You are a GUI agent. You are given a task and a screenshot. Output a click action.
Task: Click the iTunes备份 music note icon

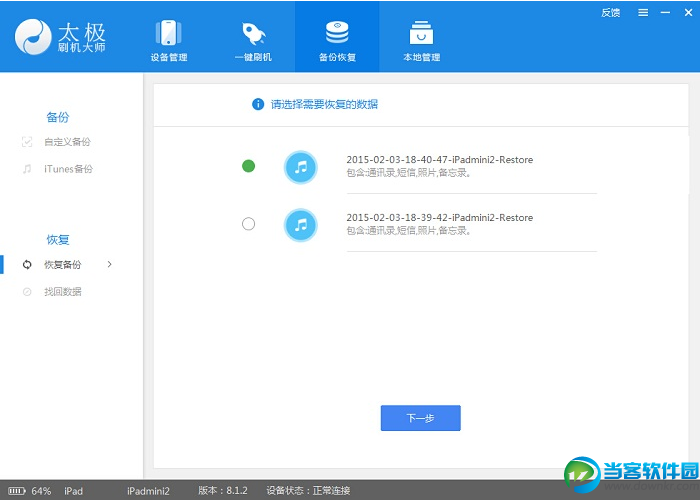(x=27, y=169)
